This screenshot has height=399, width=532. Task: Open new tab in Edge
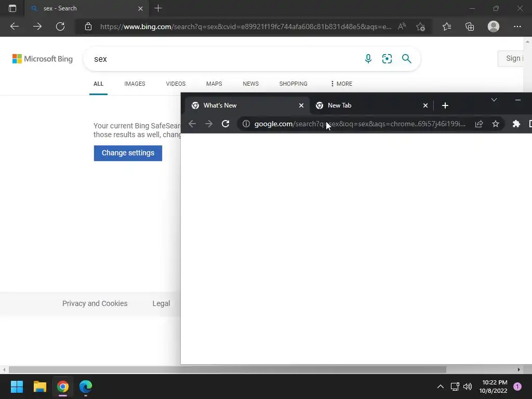click(158, 8)
